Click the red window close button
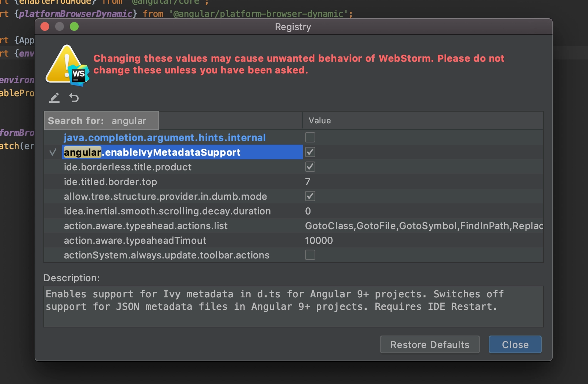The height and width of the screenshot is (384, 588). point(45,26)
